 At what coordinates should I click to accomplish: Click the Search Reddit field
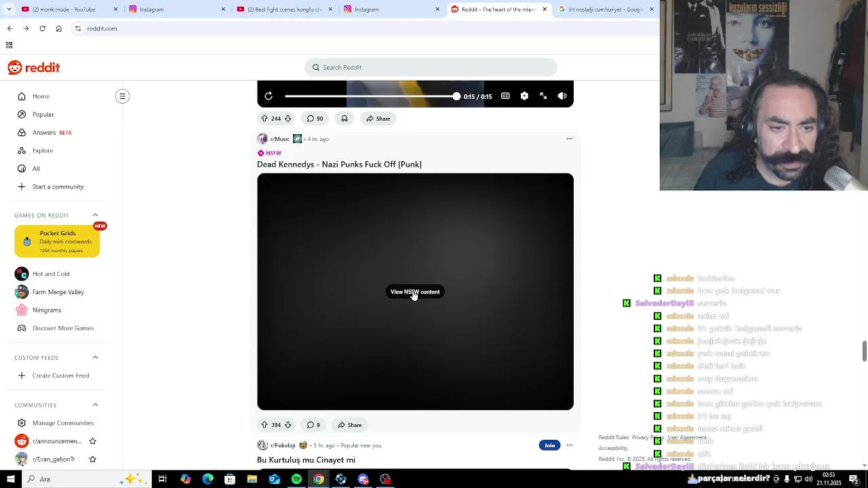[431, 67]
